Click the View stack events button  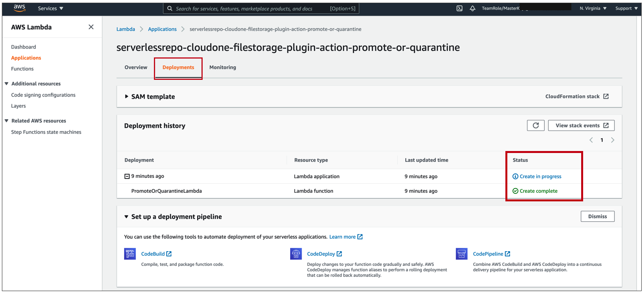point(581,125)
